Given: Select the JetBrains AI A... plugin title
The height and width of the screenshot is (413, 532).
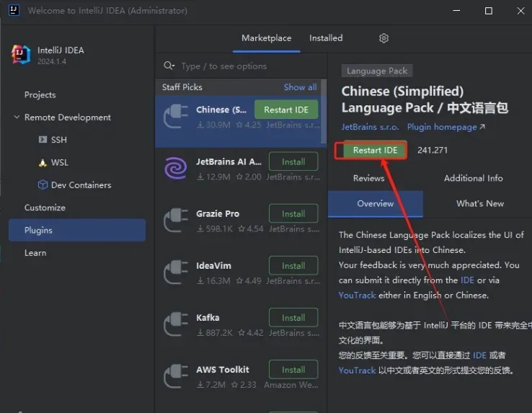Looking at the screenshot, I should click(229, 161).
